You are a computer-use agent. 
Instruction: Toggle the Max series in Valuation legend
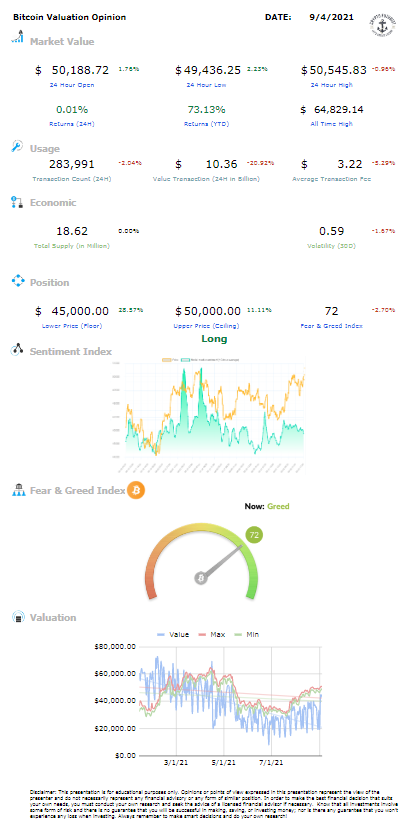[209, 634]
